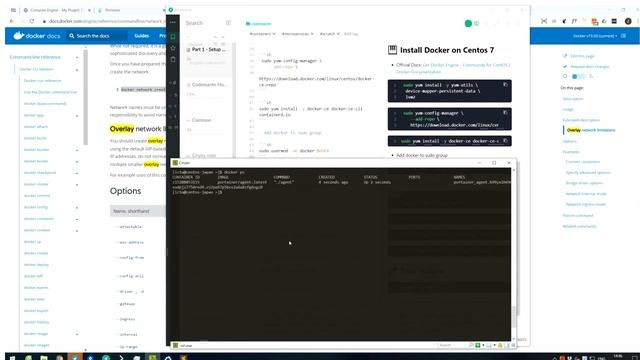Expand the docker app tree node
The image size is (640, 360).
[x=77, y=116]
